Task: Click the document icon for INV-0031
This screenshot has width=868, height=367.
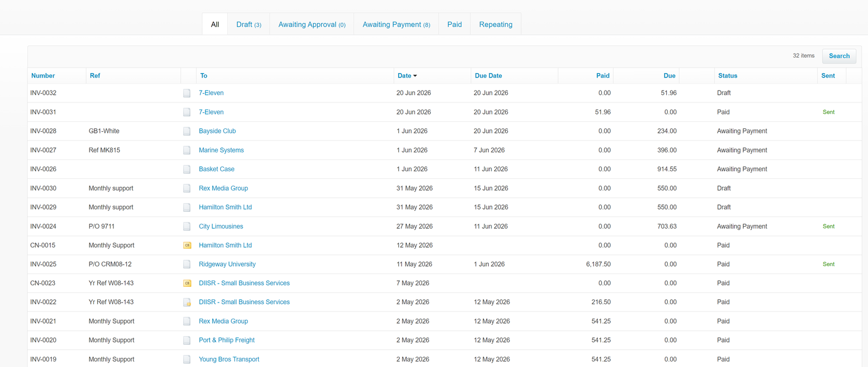Action: coord(187,112)
